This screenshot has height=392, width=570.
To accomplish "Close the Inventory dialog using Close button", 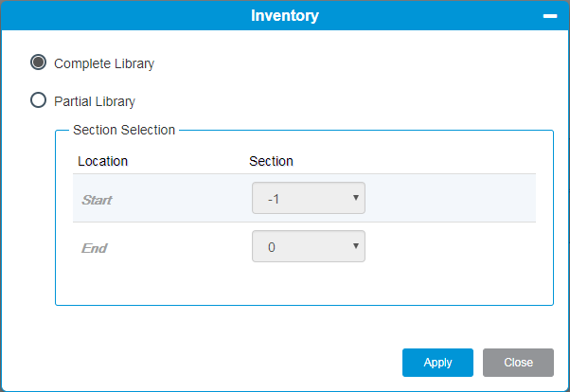I will pyautogui.click(x=518, y=363).
